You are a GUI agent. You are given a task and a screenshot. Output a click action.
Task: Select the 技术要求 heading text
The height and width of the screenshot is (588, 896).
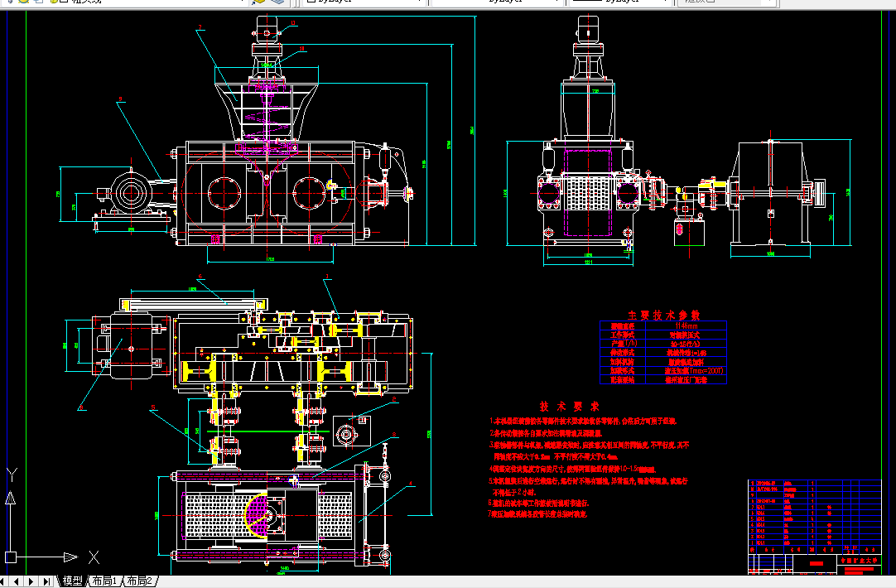[569, 407]
